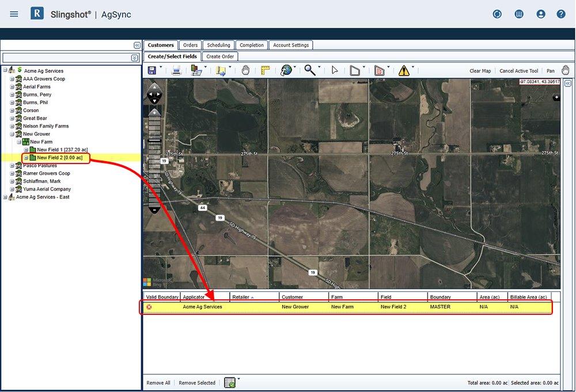This screenshot has width=576, height=392.
Task: Pan the map up with the arrow
Action: pos(154,87)
